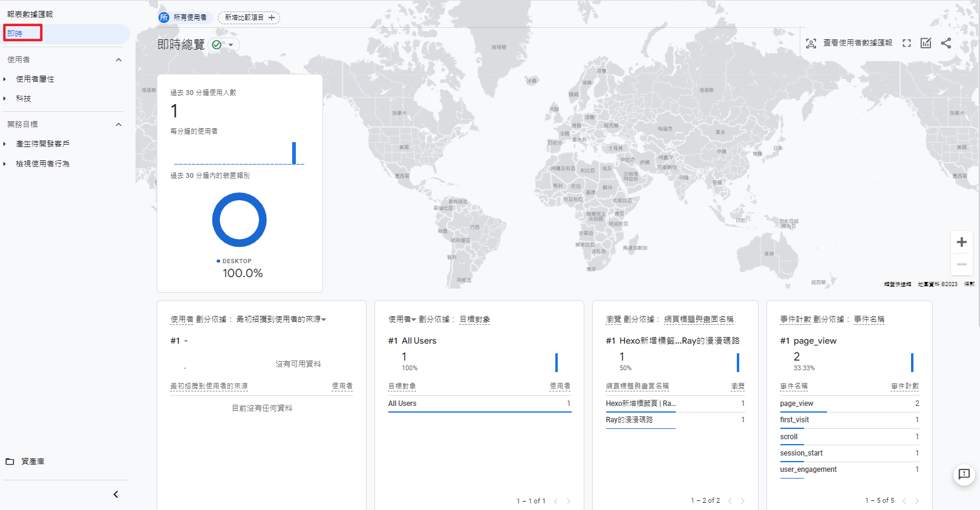Open 查看使用者數據匯報 snapshot
This screenshot has height=510, width=980.
pos(857,43)
